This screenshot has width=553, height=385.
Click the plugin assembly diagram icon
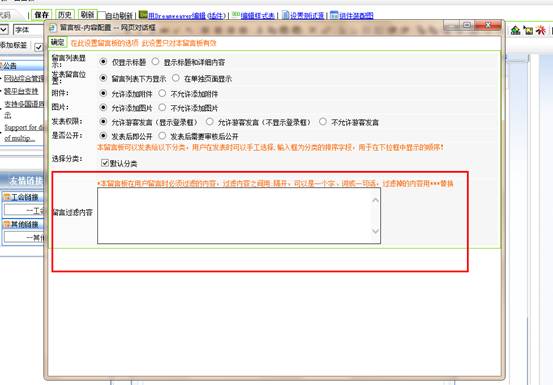[334, 15]
